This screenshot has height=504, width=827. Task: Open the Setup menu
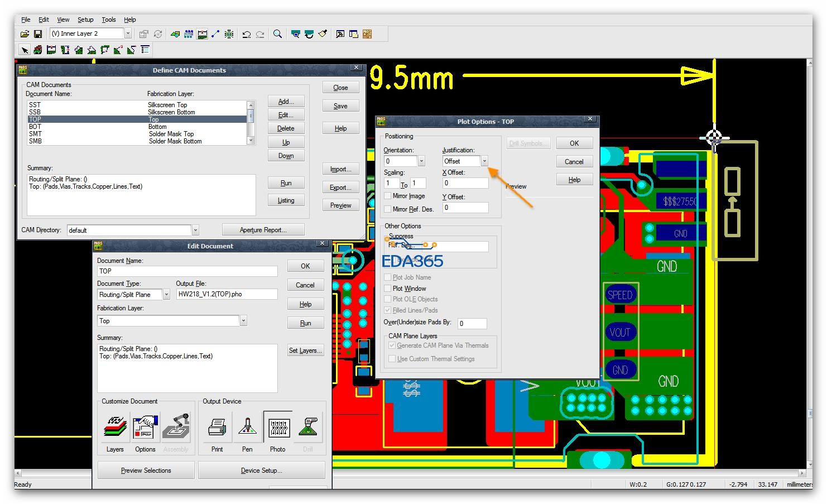(85, 20)
